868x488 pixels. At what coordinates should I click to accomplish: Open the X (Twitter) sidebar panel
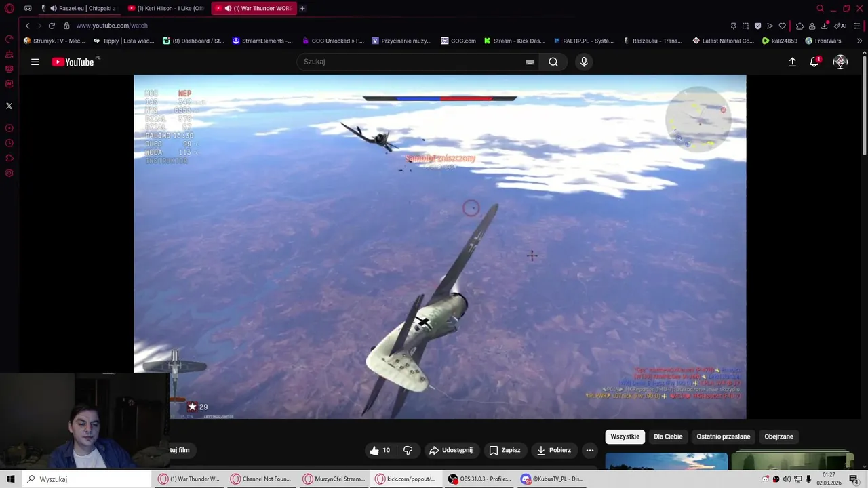(x=9, y=106)
